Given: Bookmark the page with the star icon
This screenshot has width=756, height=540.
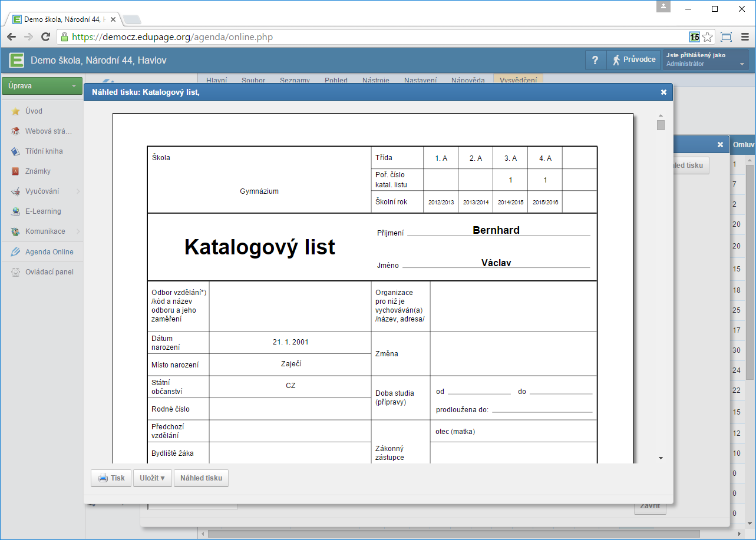Looking at the screenshot, I should pos(707,37).
